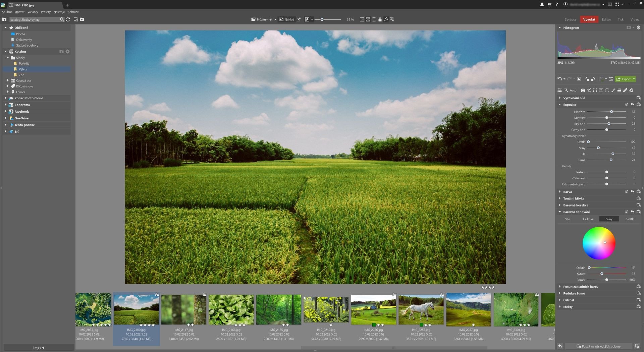
Task: Select the Filter brush tool
Action: click(613, 90)
